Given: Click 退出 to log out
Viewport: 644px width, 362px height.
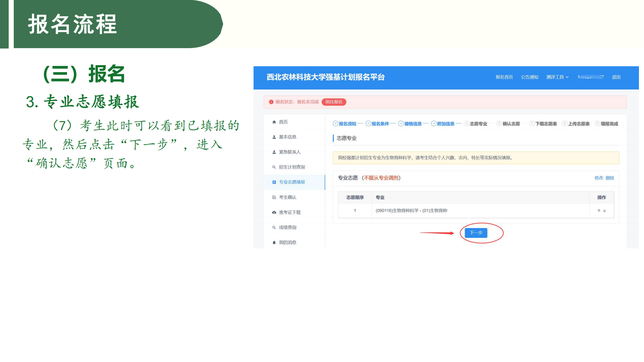Looking at the screenshot, I should (x=616, y=77).
